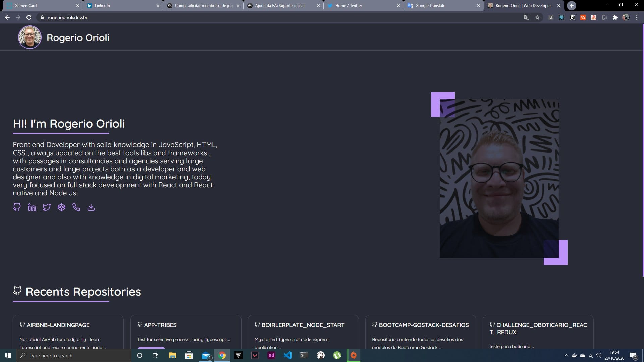Launch Visual Studio Code from the taskbar
This screenshot has width=644, height=362.
pyautogui.click(x=288, y=355)
